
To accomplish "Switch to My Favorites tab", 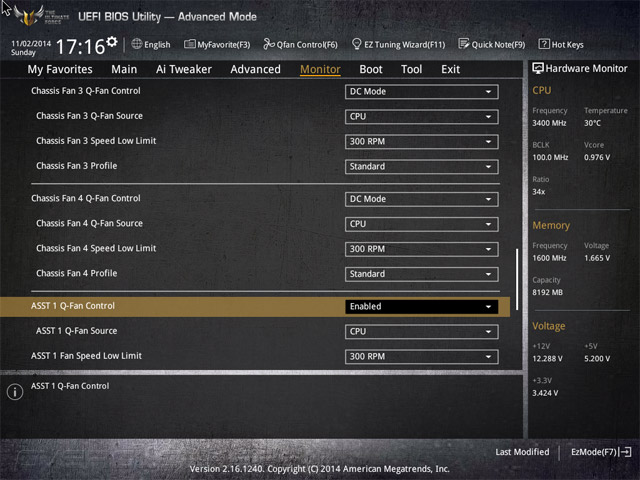I will tap(60, 69).
